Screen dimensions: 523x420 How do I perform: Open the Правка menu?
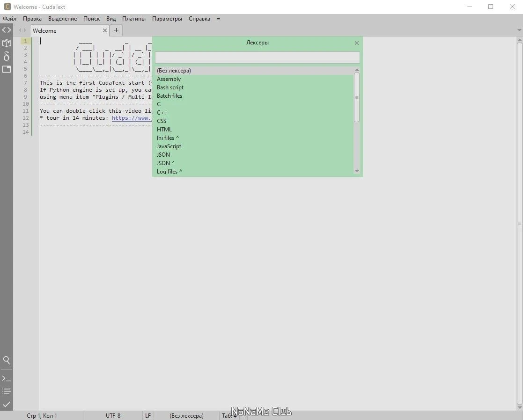click(x=32, y=19)
